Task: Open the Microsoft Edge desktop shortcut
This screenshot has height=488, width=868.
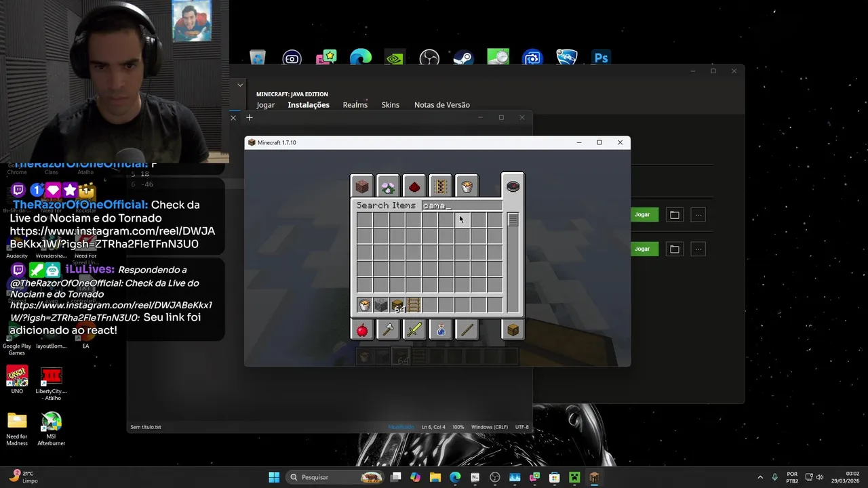Action: tap(361, 58)
